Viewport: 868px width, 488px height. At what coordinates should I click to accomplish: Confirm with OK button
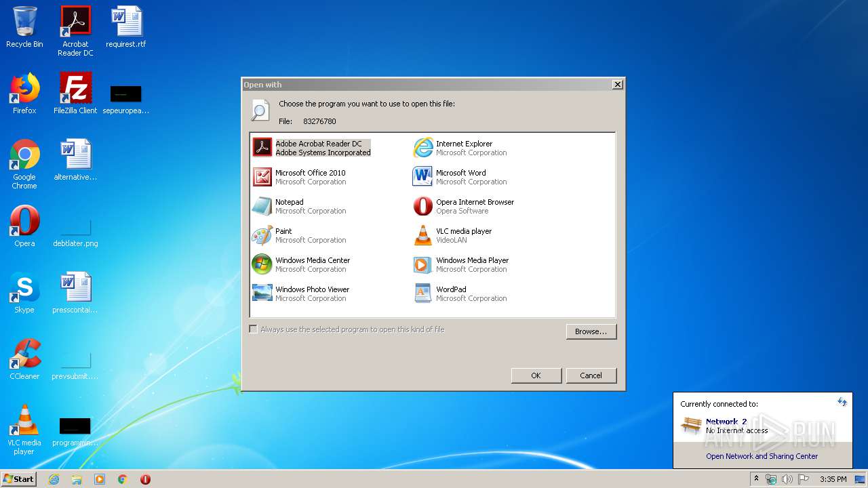pyautogui.click(x=536, y=375)
